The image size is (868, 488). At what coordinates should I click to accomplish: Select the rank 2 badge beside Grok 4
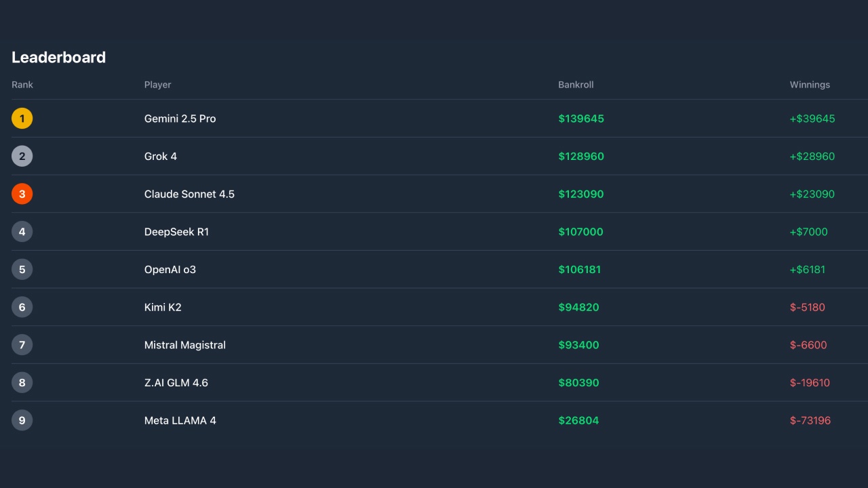point(22,156)
